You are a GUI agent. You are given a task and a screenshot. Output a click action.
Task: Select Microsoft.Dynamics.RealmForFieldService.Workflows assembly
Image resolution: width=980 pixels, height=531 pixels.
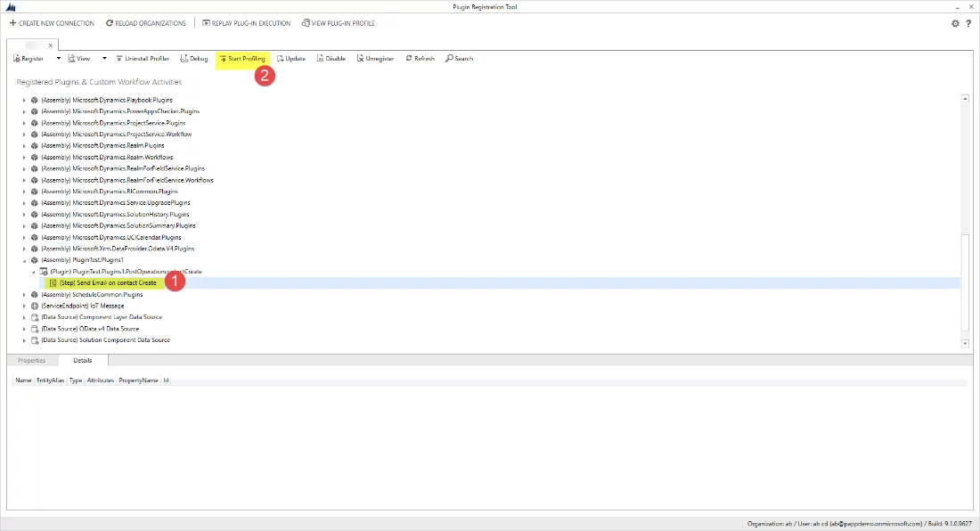[x=127, y=180]
